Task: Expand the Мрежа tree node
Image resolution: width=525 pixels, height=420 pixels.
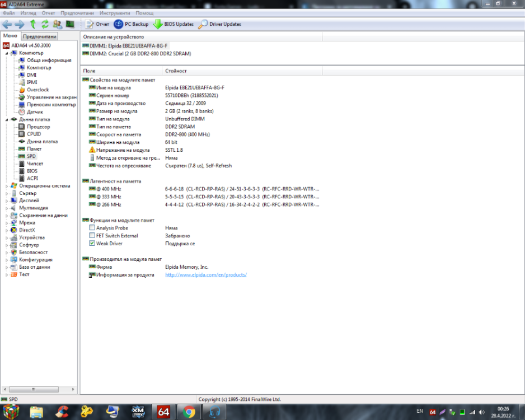Action: (x=6, y=223)
